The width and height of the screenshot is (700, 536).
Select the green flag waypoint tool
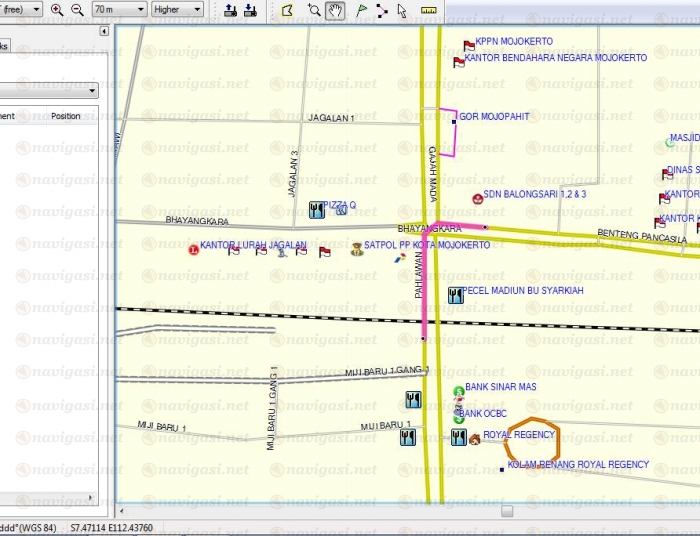click(361, 9)
